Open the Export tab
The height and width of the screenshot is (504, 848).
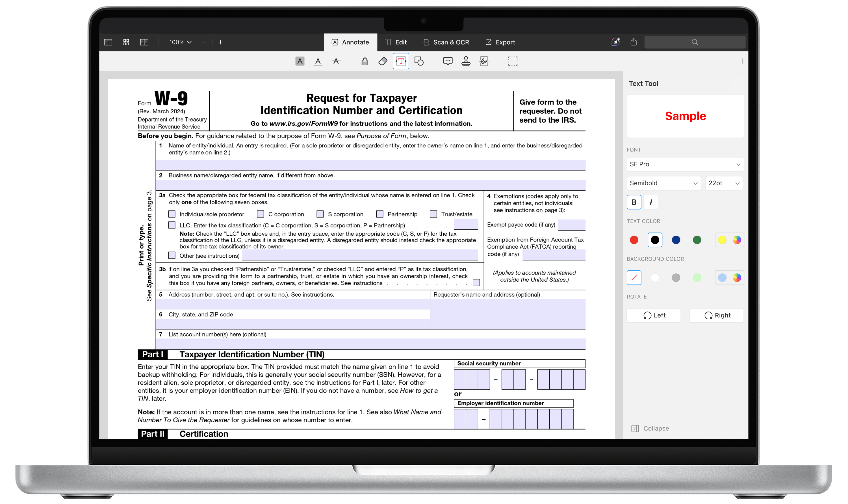coord(500,42)
